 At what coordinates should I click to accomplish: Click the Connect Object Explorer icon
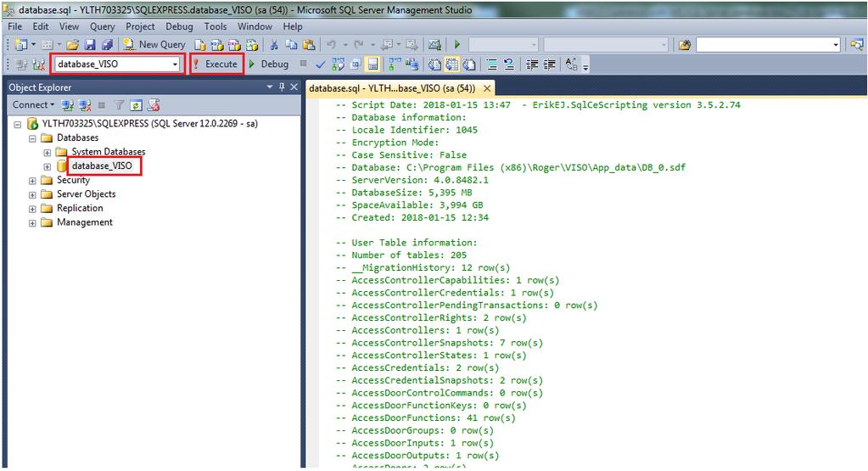(68, 105)
